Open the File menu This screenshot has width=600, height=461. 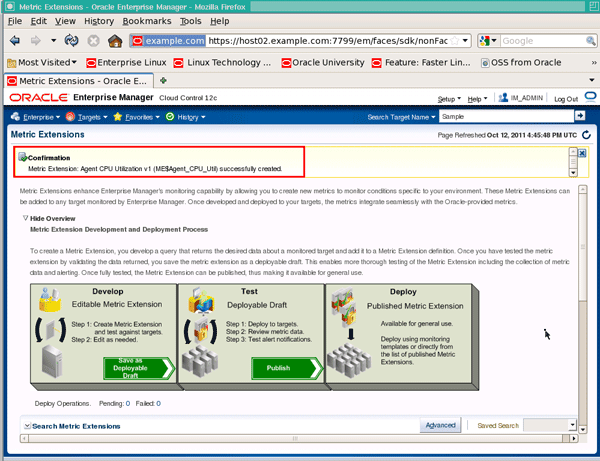point(15,21)
